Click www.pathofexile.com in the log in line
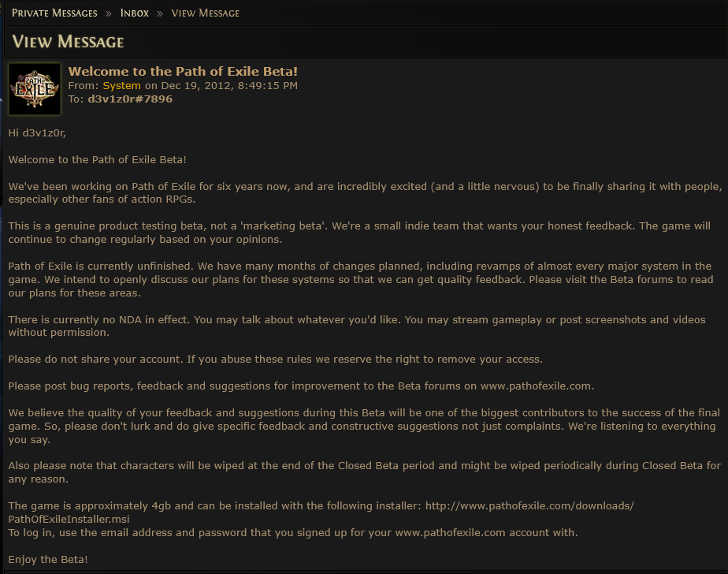 pos(450,533)
